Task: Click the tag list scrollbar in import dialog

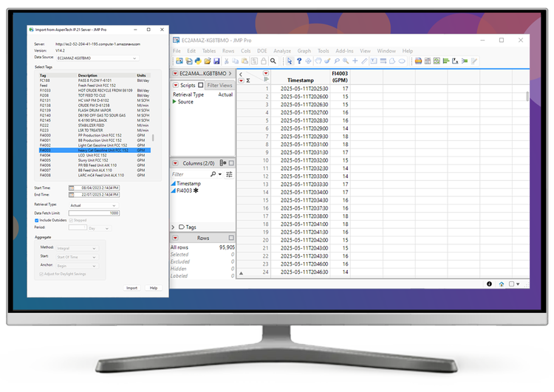Action: (x=153, y=138)
